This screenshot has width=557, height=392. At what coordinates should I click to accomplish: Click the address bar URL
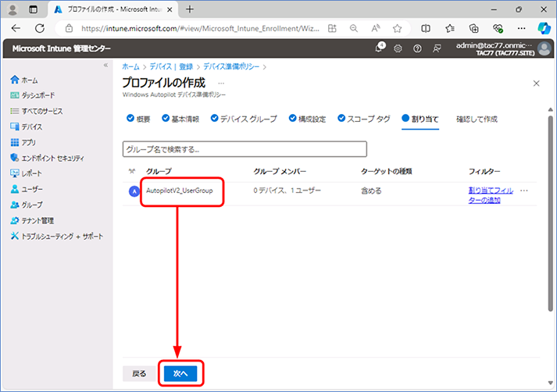click(200, 28)
